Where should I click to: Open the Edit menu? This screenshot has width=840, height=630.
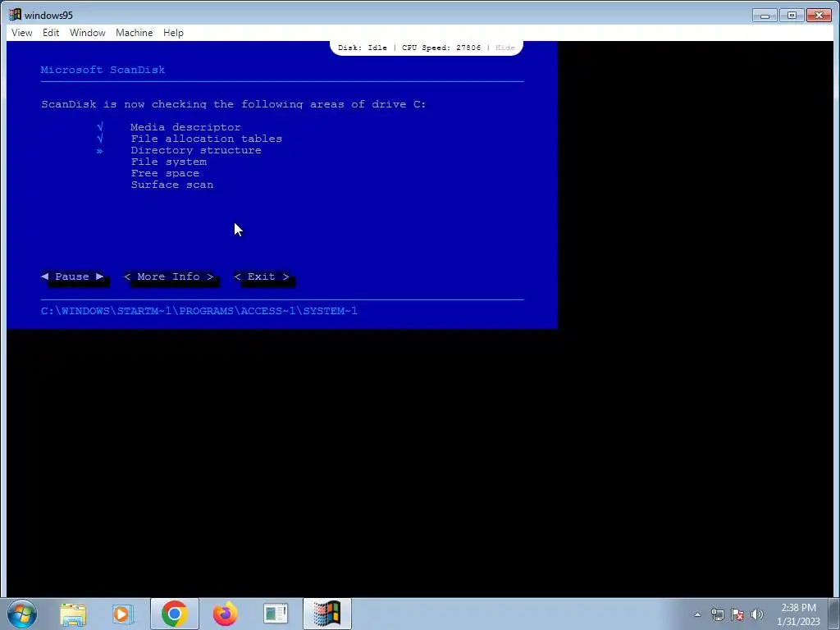click(51, 33)
